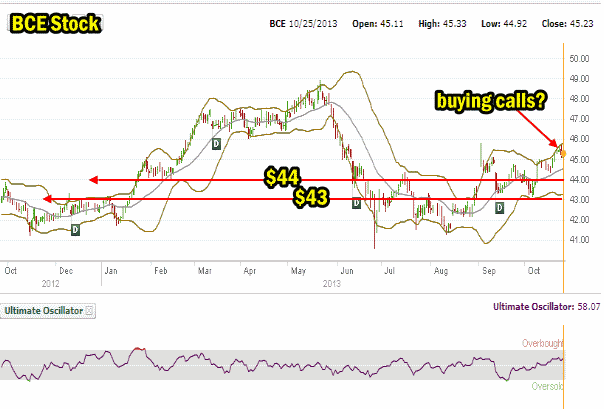Click the 46.00 price axis label
The height and width of the screenshot is (409, 604).
pos(579,139)
